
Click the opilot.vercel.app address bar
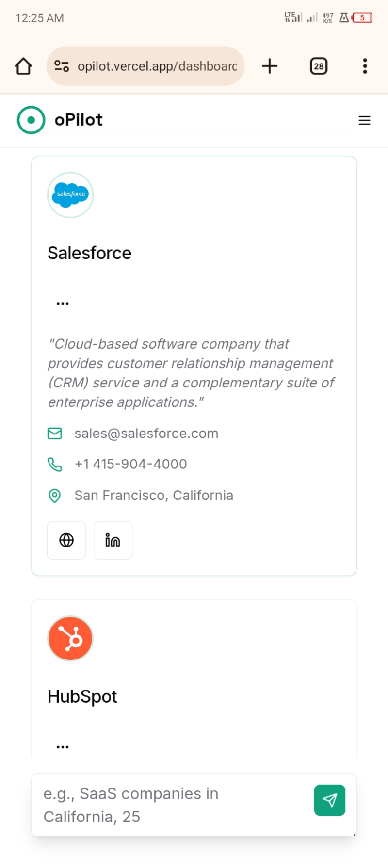pos(157,66)
